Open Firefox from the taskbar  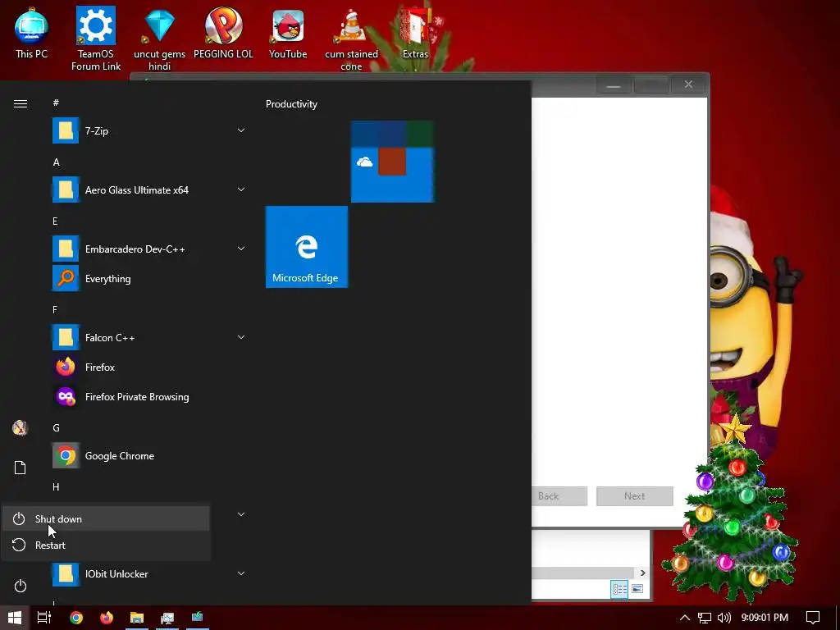[107, 618]
